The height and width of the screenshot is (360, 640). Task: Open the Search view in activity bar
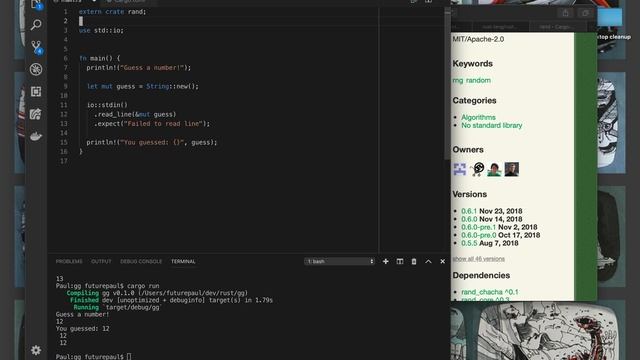(36, 25)
